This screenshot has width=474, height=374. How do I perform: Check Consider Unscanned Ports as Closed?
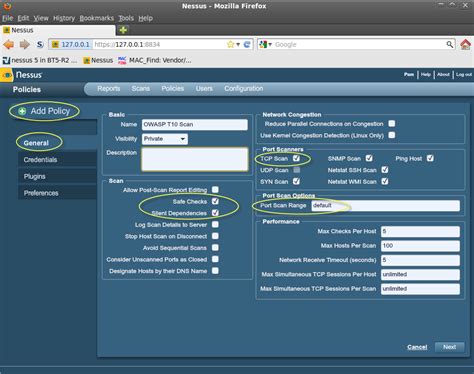(215, 259)
